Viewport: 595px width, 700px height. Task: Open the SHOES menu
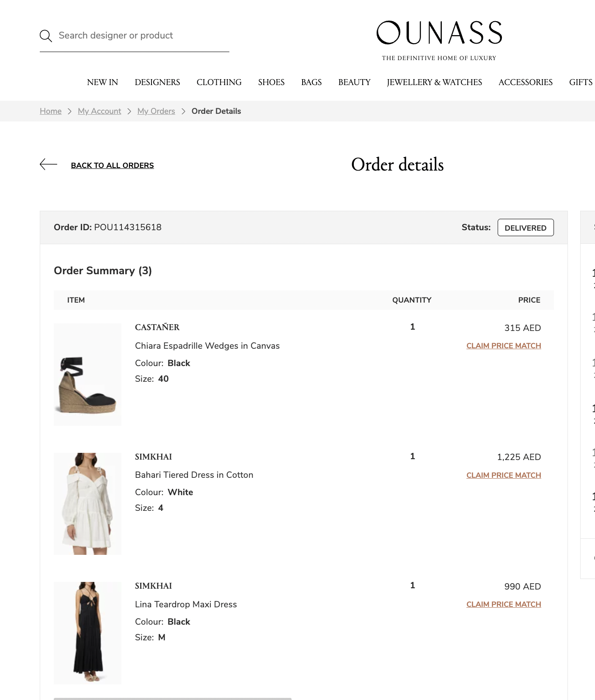point(271,83)
